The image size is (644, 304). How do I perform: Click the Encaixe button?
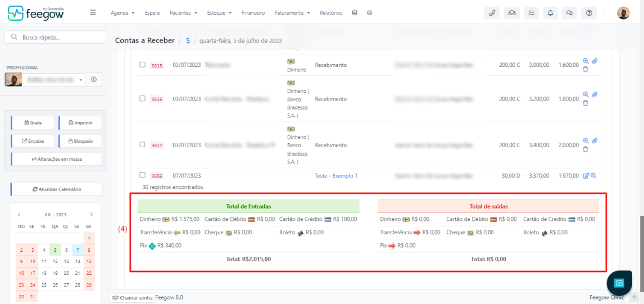[x=33, y=141]
